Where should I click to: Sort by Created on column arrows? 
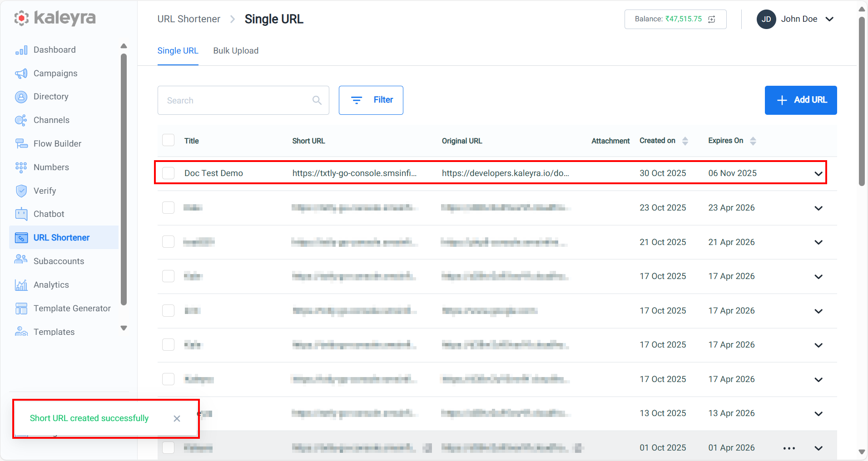(685, 141)
